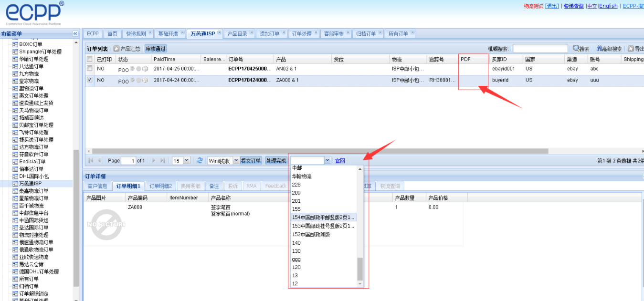The width and height of the screenshot is (644, 301).
Task: Collapse the 功能菜单 sidebar panel
Action: click(75, 33)
